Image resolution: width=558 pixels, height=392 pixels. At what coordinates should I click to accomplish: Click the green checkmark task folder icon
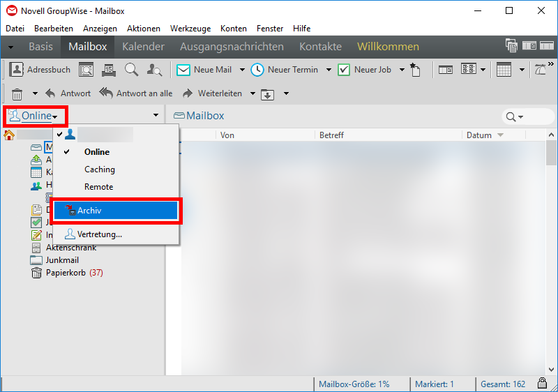[36, 223]
